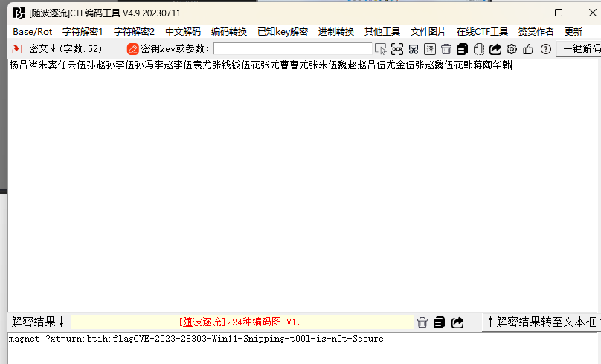Click the red import arrow icon beside 密文
The height and width of the screenshot is (364, 601).
(17, 48)
